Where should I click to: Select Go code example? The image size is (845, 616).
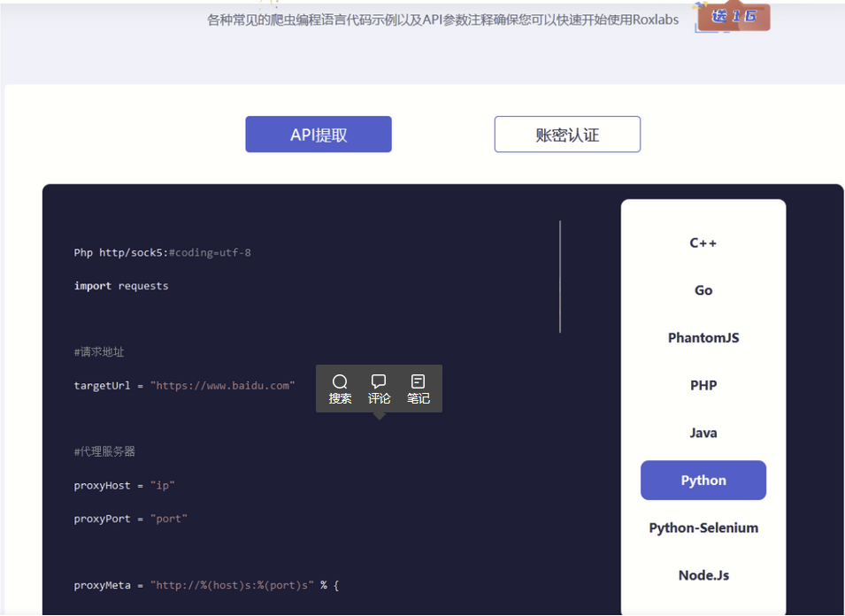click(703, 290)
